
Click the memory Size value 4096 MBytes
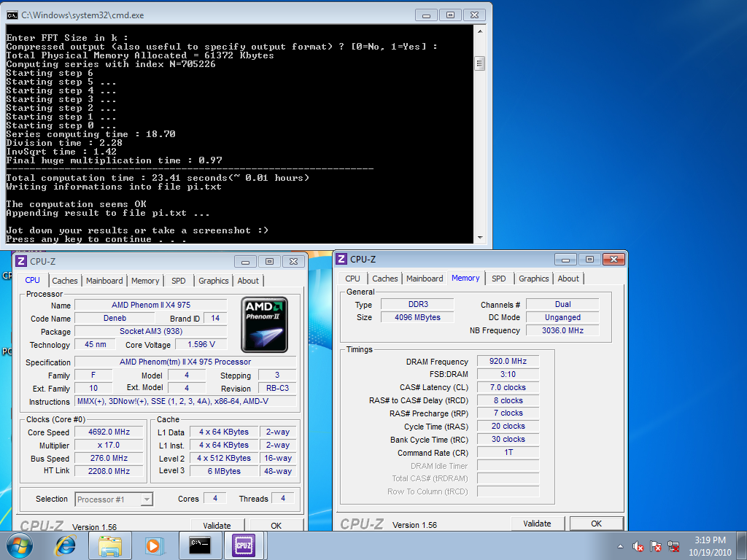[x=417, y=317]
